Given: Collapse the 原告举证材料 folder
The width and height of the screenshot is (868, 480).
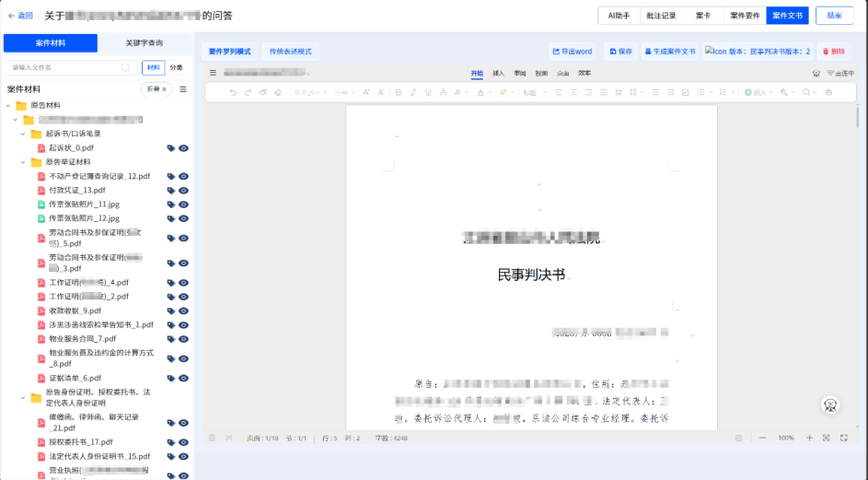Looking at the screenshot, I should pyautogui.click(x=23, y=162).
